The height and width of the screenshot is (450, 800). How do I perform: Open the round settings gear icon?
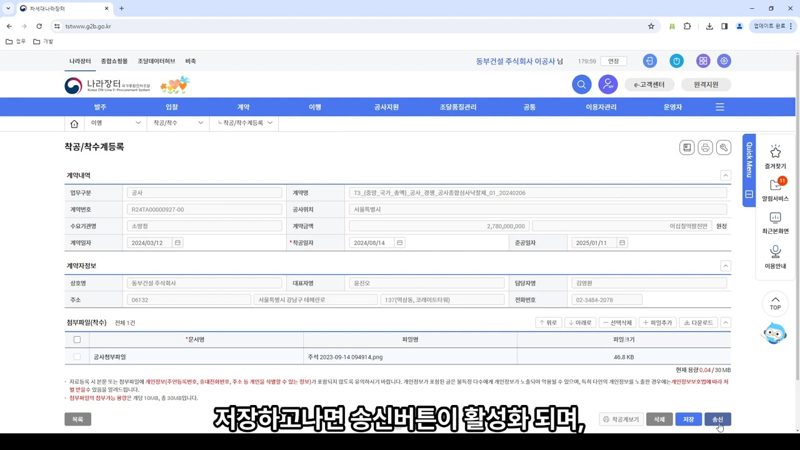(x=723, y=61)
